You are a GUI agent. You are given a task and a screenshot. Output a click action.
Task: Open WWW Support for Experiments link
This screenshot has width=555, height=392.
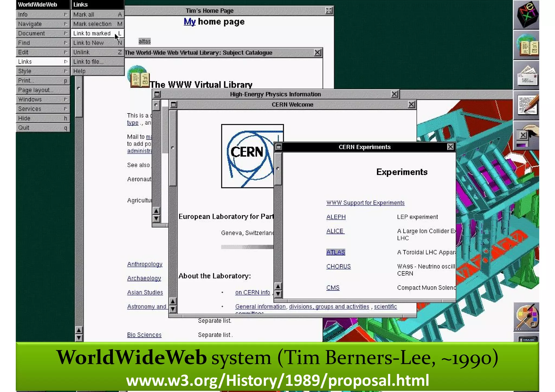[365, 203]
